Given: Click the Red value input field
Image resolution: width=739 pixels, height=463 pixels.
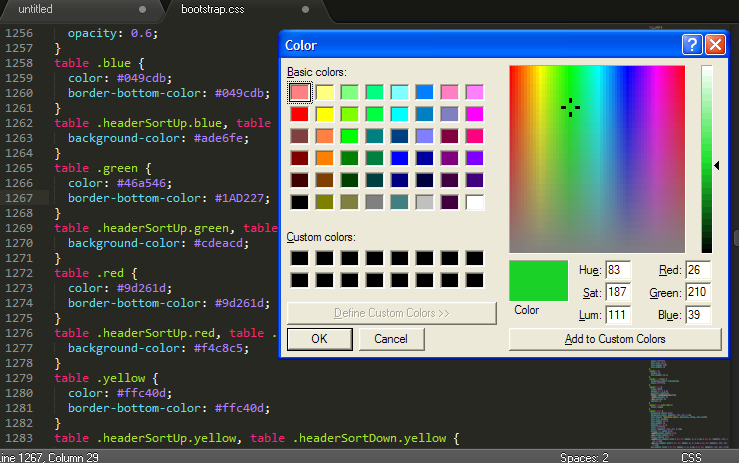Looking at the screenshot, I should pyautogui.click(x=698, y=271).
